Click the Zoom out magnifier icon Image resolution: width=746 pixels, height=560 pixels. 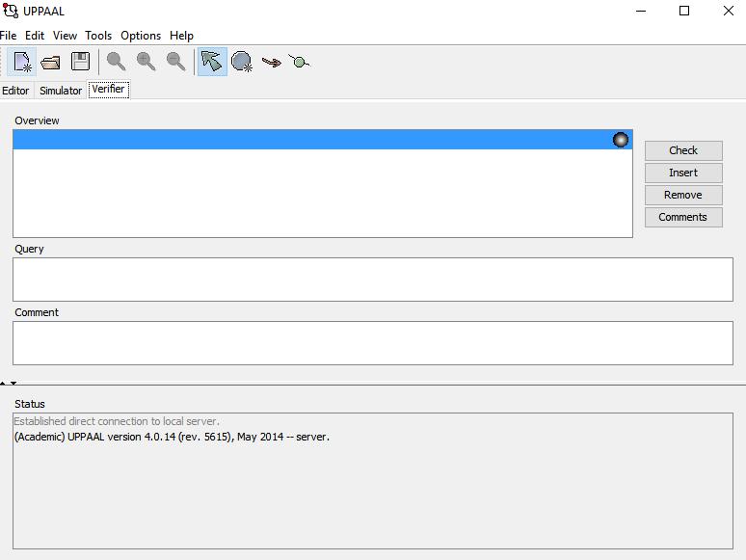(x=175, y=62)
